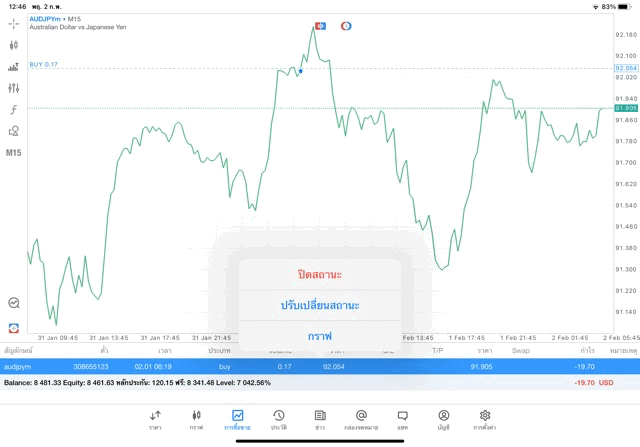640x447 pixels.
Task: Select กราฟ (chart) option in popup
Action: click(x=320, y=336)
